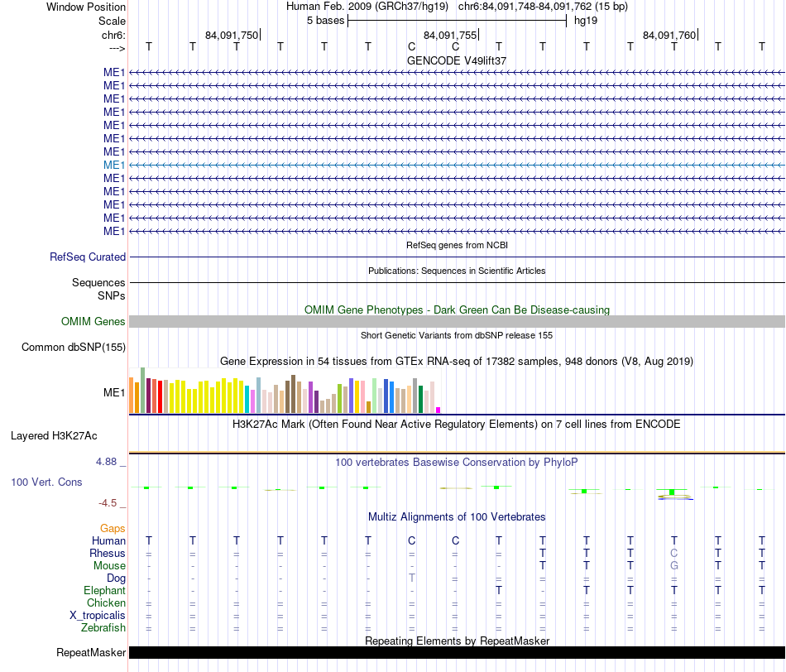Click the tall green bar in GTEx chart
Viewport: 786px width, 672px height.
(143, 390)
